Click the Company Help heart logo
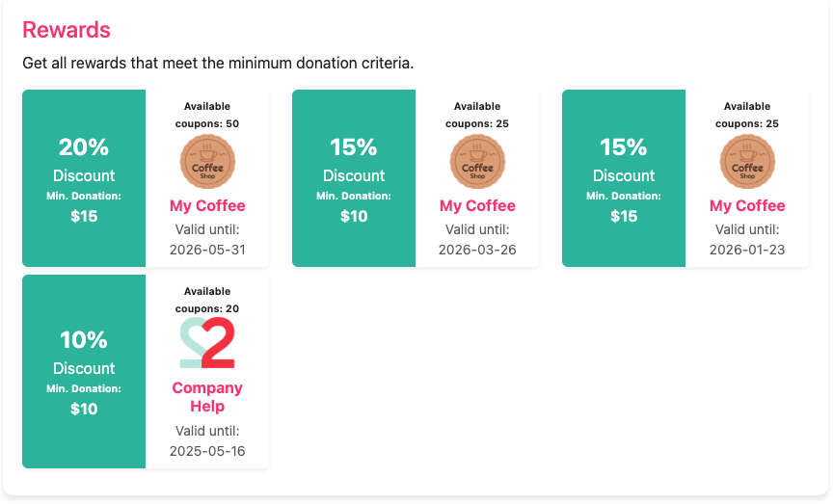The height and width of the screenshot is (504, 833). pyautogui.click(x=207, y=343)
